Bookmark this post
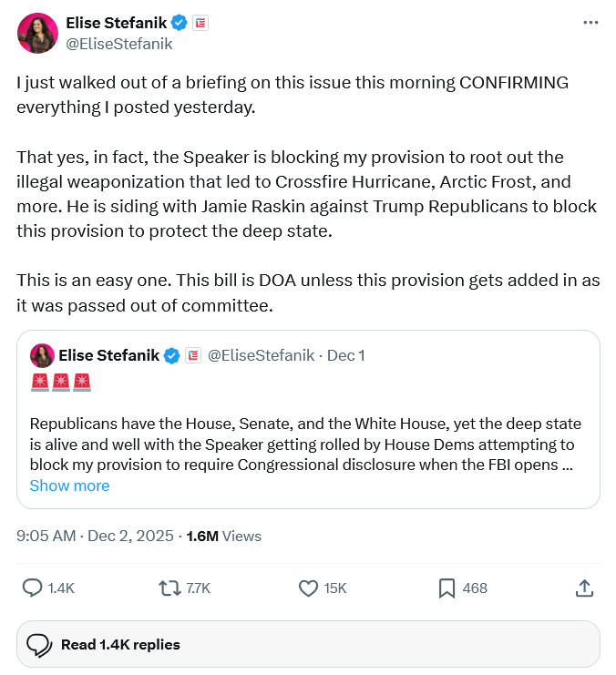616x675 pixels. tap(447, 588)
